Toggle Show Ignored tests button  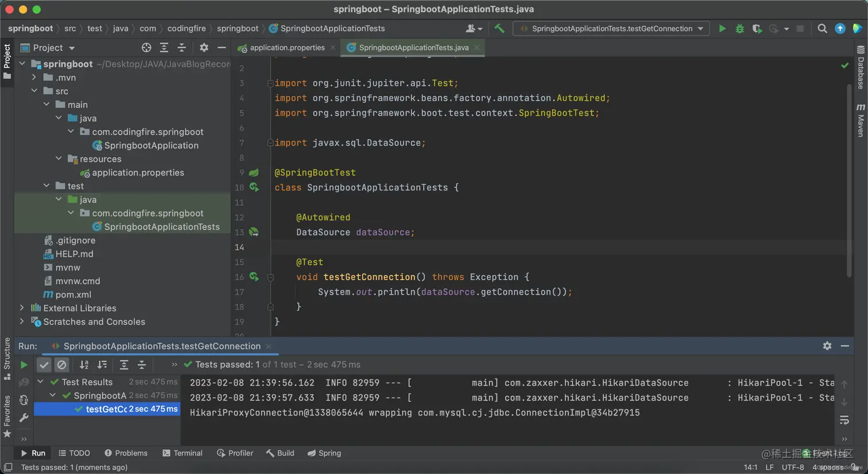click(61, 364)
